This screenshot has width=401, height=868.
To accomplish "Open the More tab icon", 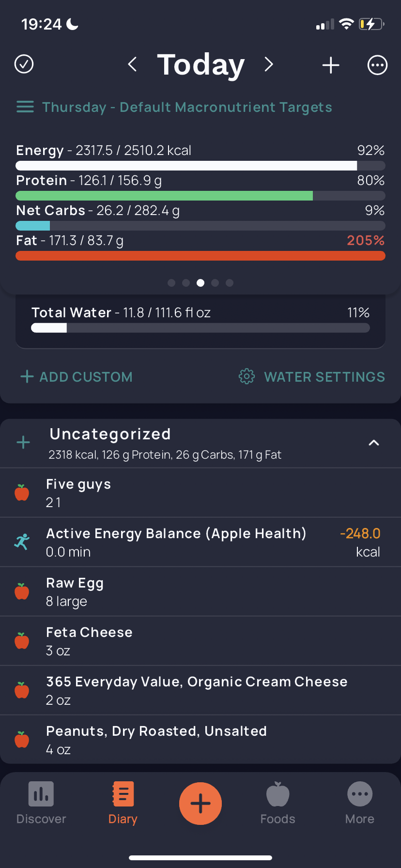I will coord(360,803).
